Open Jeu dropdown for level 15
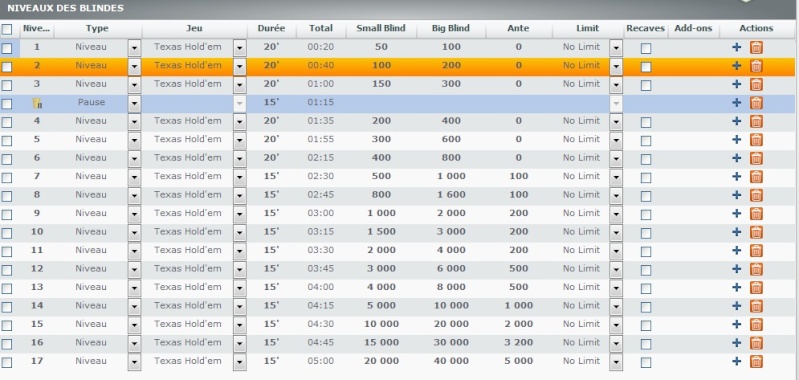 (239, 325)
